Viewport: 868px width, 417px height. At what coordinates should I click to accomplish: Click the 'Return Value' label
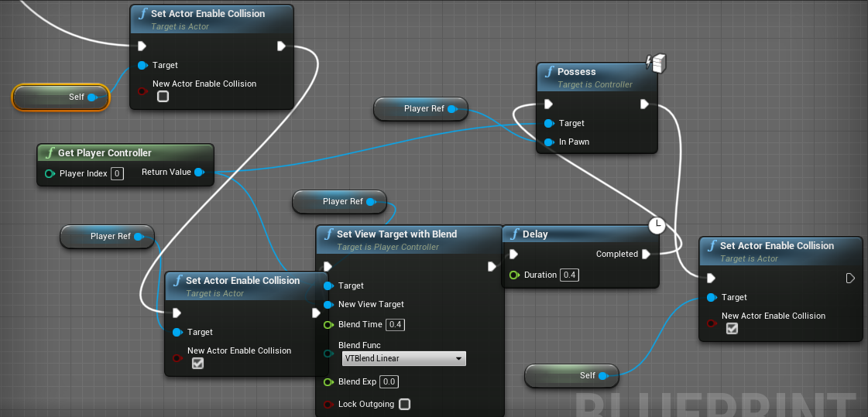click(166, 172)
